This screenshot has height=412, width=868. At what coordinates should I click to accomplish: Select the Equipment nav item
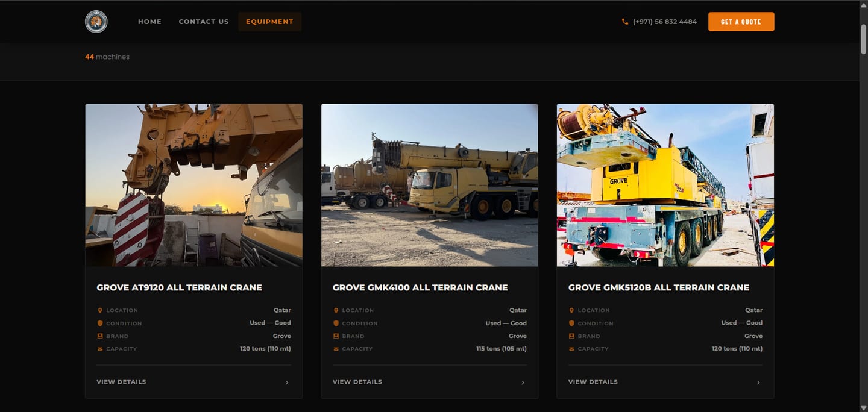(269, 22)
